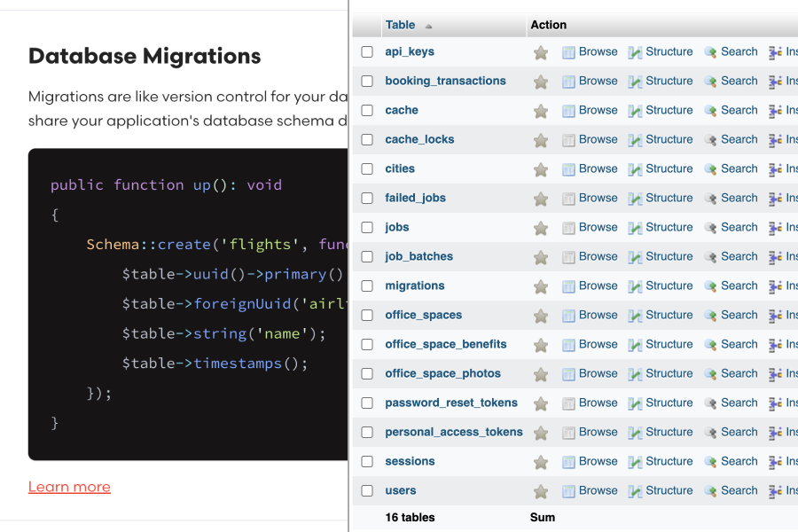Click the Action column header
The height and width of the screenshot is (532, 798).
coord(548,25)
